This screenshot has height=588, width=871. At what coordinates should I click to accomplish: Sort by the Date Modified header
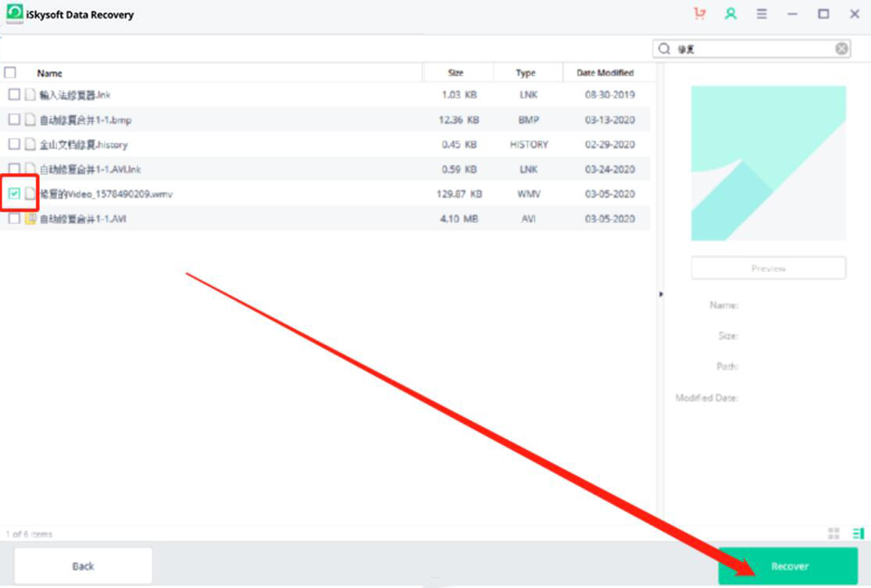coord(605,73)
